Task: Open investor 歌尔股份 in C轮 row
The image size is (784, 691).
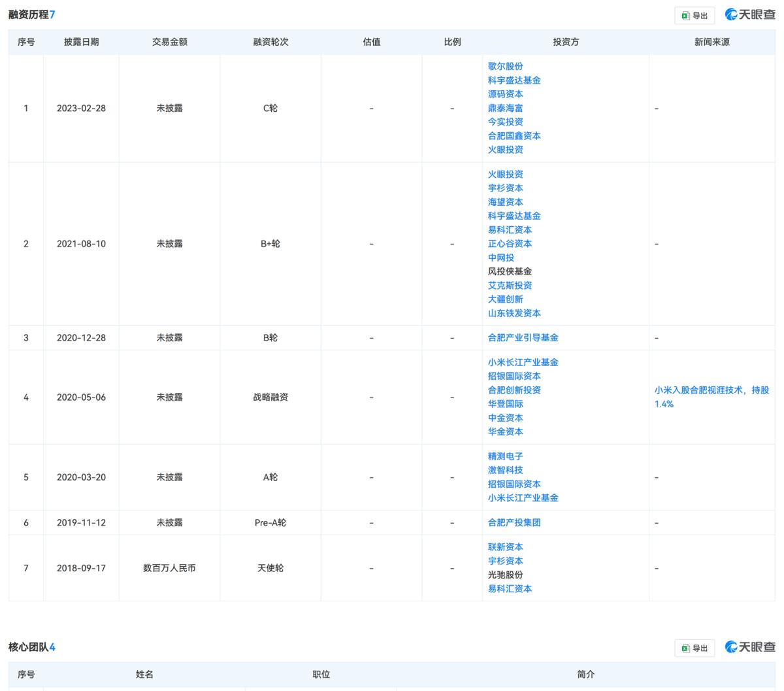Action: click(x=505, y=66)
